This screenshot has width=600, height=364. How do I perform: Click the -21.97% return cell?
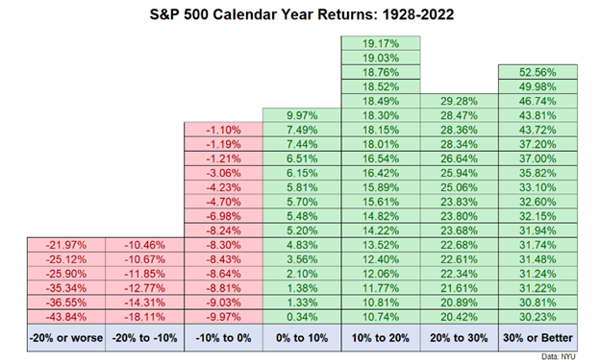point(66,245)
